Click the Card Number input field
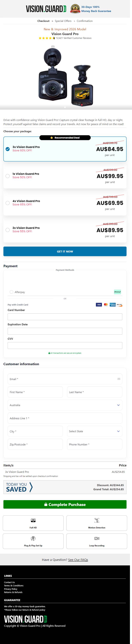This screenshot has width=132, height=644. coord(65,317)
